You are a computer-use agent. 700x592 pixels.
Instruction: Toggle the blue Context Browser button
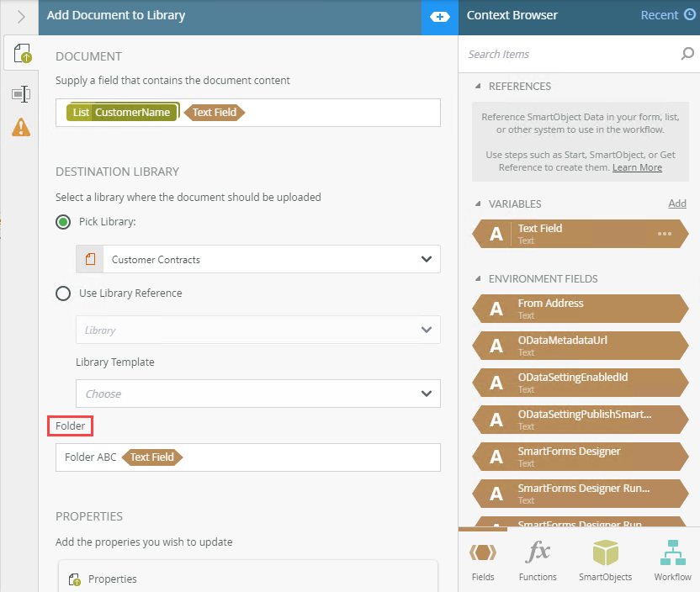pos(439,16)
